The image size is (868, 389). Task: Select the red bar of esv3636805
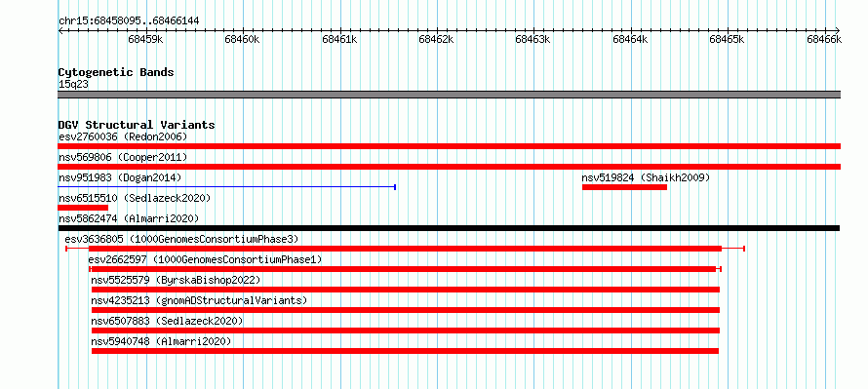pos(405,249)
